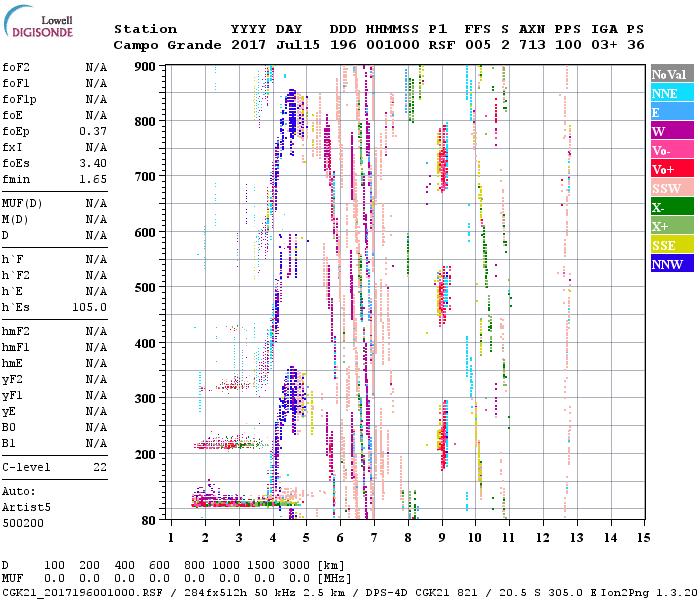Screen dimensions: 700x600
Task: Click the h`Es value 105.0
Action: (x=90, y=307)
